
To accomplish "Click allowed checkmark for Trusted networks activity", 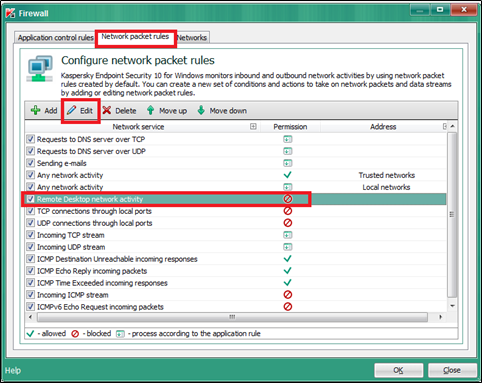I will click(288, 175).
